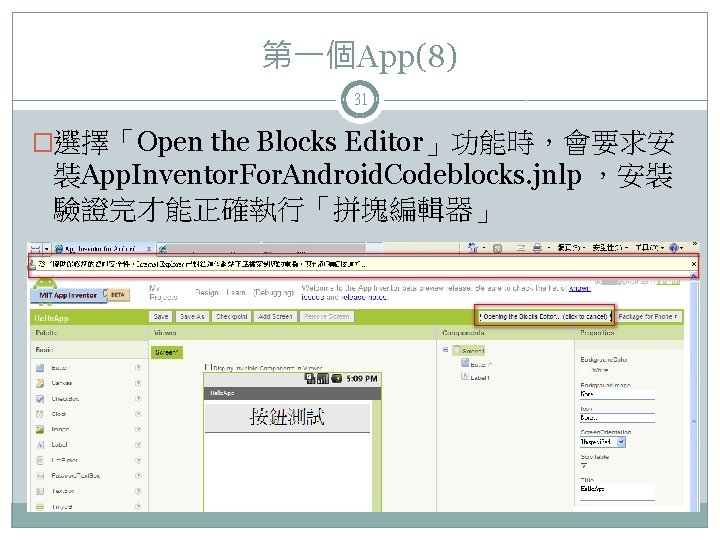Click the Icon property field

click(x=617, y=418)
